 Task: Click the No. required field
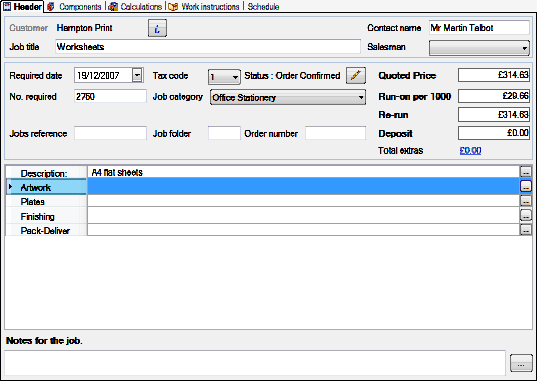[110, 96]
